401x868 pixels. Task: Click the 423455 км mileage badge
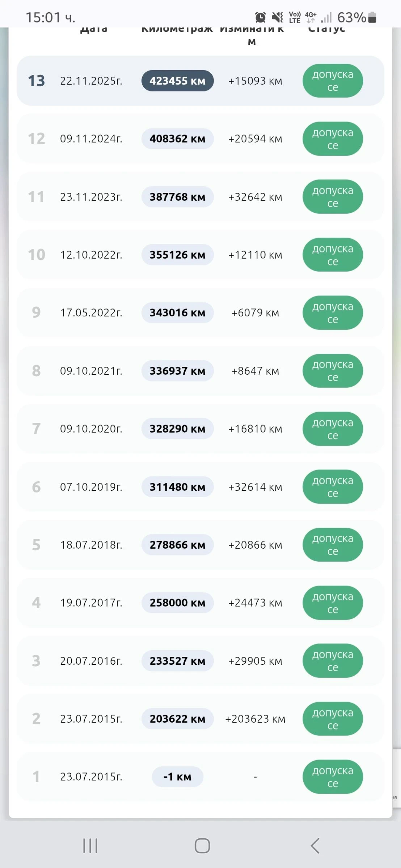pyautogui.click(x=177, y=81)
